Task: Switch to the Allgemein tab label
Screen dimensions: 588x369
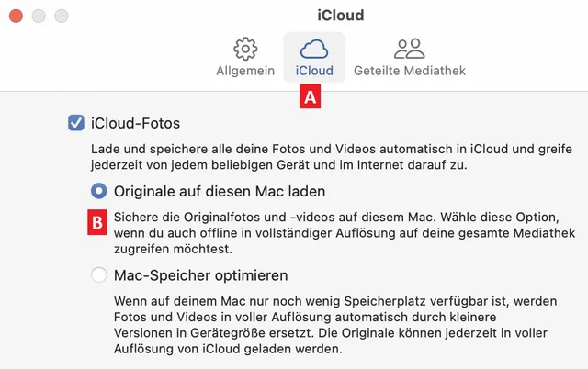Action: pyautogui.click(x=245, y=71)
